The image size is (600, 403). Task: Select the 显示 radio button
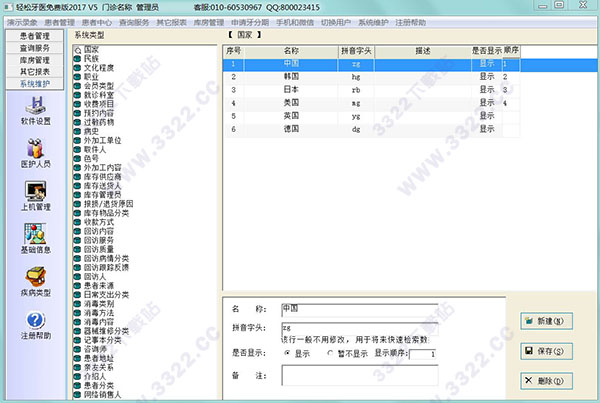[287, 353]
